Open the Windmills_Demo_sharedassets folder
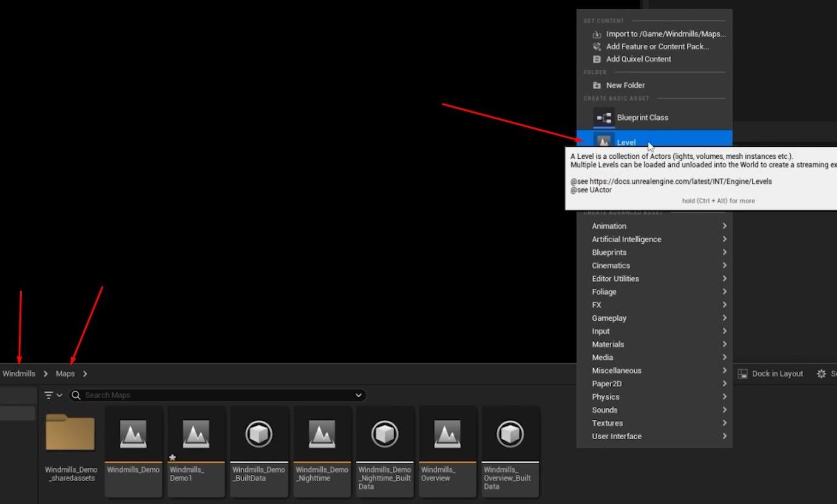 (x=70, y=432)
